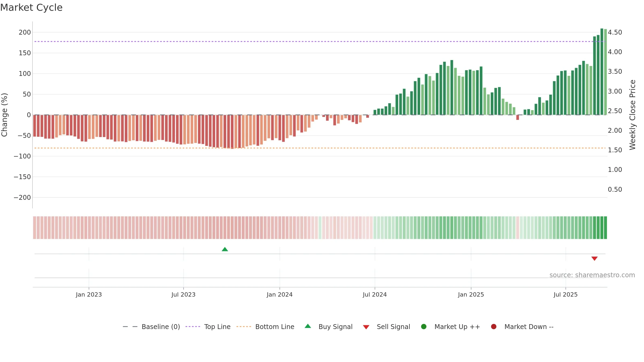The image size is (644, 362).
Task: Click the Jan 2024 x-axis label
Action: 280,295
